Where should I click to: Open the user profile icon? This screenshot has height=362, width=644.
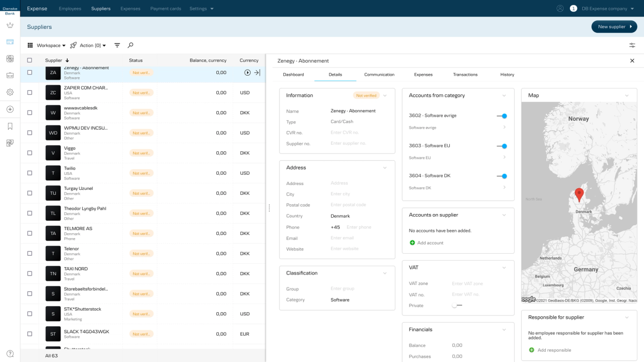click(x=560, y=9)
